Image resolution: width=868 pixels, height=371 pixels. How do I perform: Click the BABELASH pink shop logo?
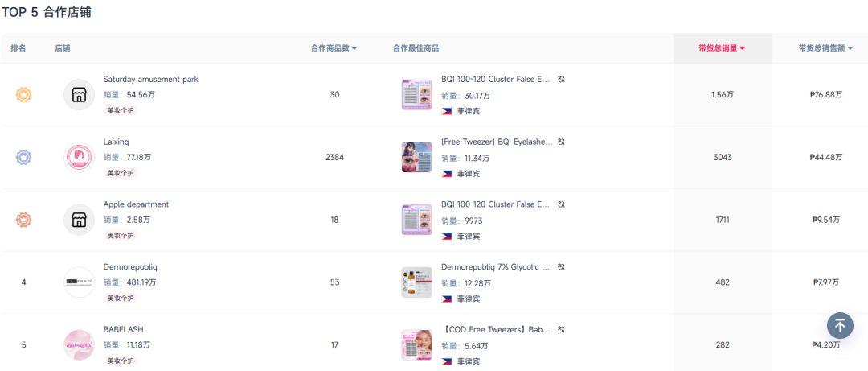79,345
